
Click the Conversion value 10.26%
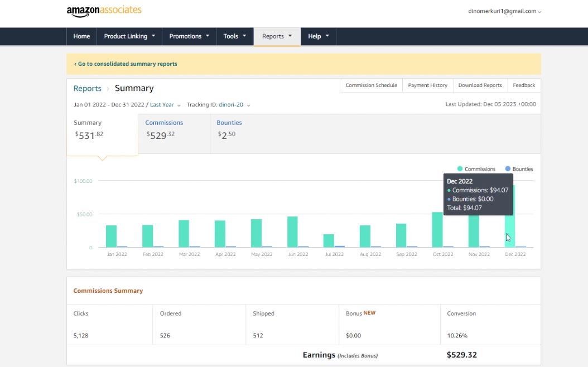pos(457,336)
